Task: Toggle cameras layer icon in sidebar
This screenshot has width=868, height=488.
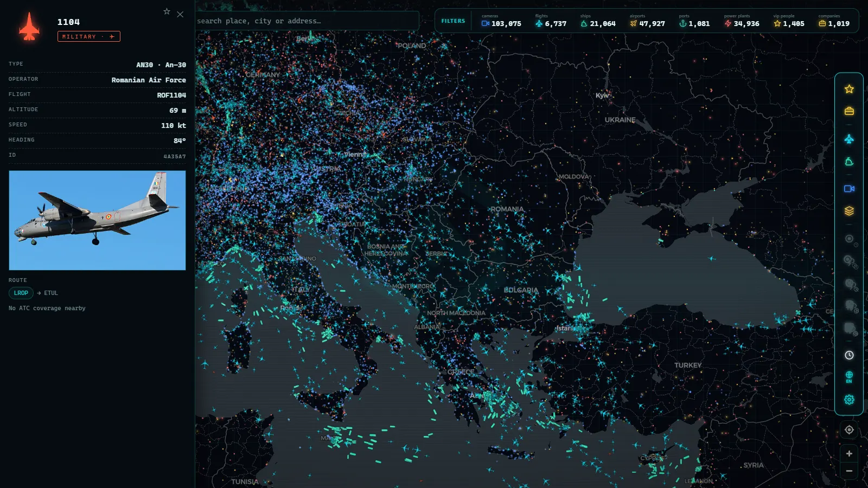Action: [x=849, y=189]
